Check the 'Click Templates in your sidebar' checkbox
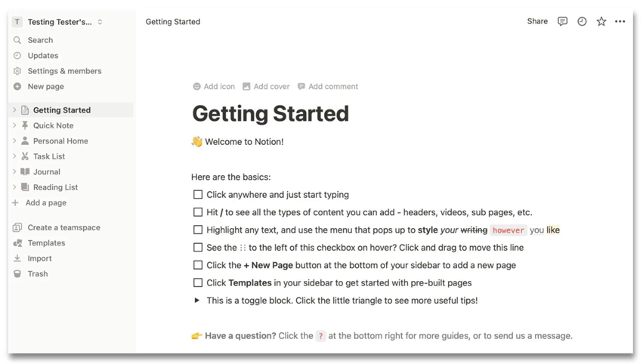 click(x=198, y=283)
